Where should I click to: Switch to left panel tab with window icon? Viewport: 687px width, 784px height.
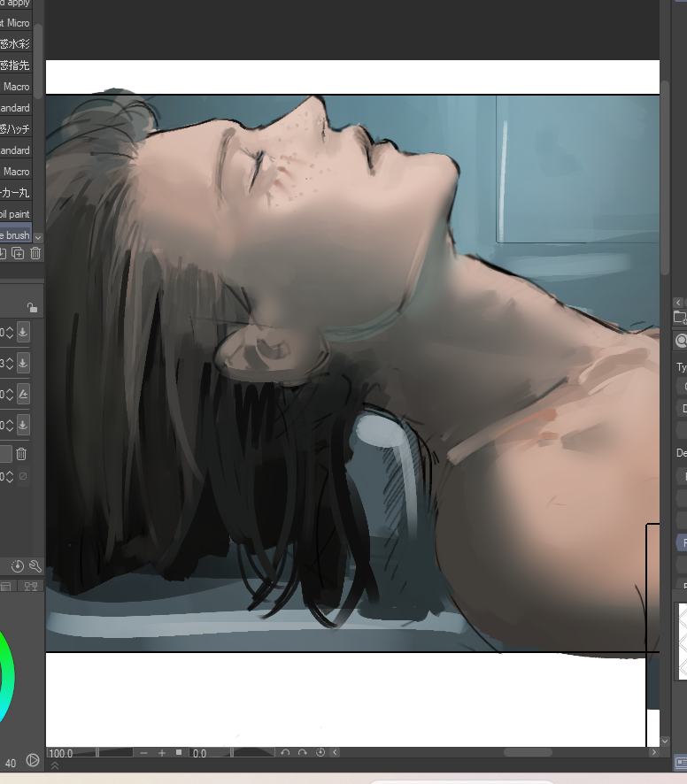click(x=6, y=586)
